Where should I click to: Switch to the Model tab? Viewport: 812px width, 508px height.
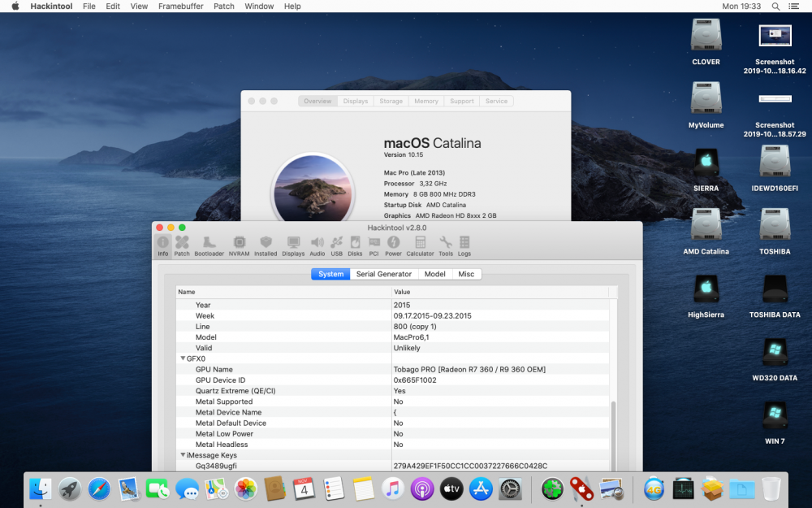click(x=434, y=274)
